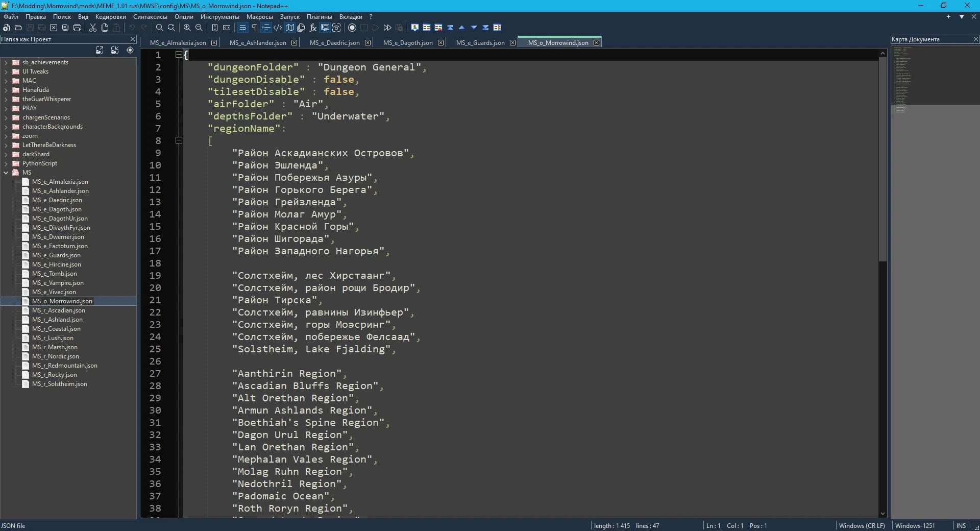This screenshot has width=980, height=531.
Task: Open the user-defined language icon
Action: pyautogui.click(x=278, y=28)
